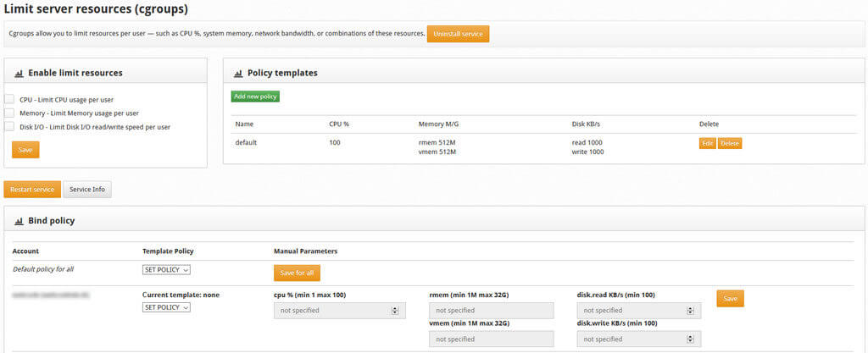
Task: Click Restart service button
Action: (31, 190)
